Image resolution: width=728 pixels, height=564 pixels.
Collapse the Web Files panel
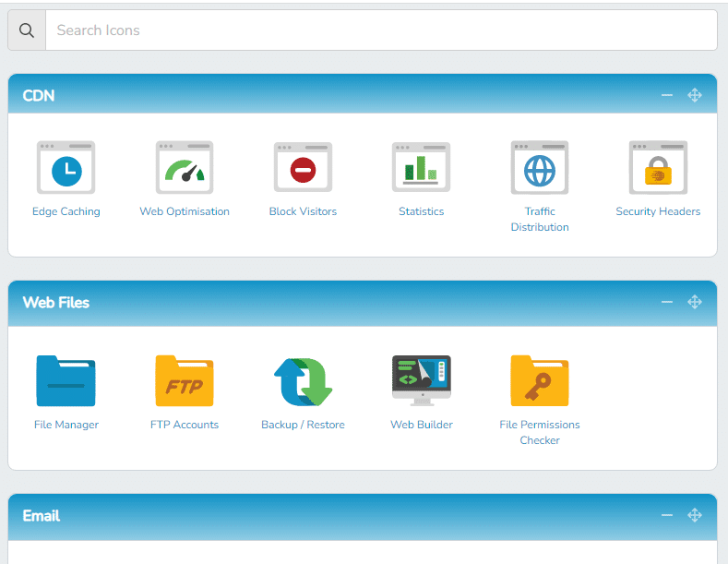click(667, 302)
